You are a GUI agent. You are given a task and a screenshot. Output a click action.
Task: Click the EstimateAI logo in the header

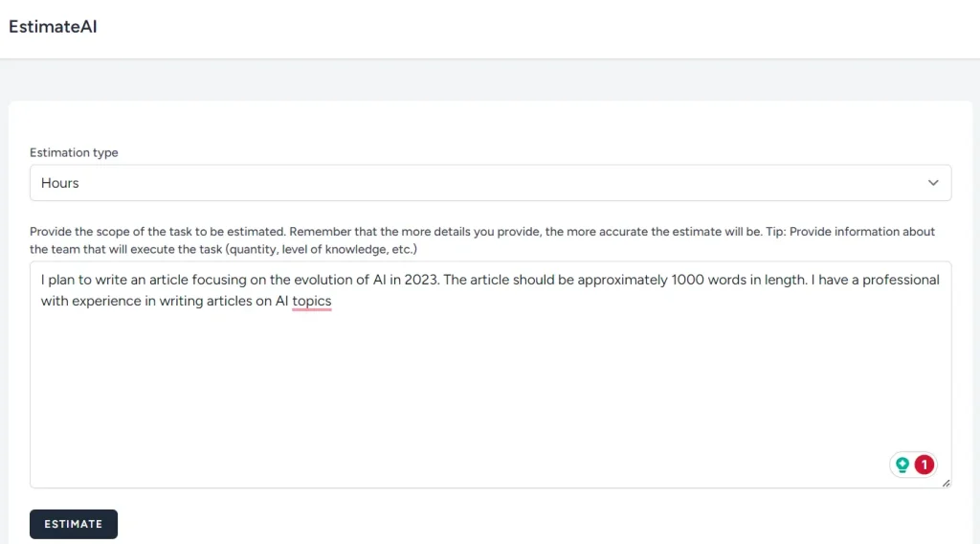(53, 27)
